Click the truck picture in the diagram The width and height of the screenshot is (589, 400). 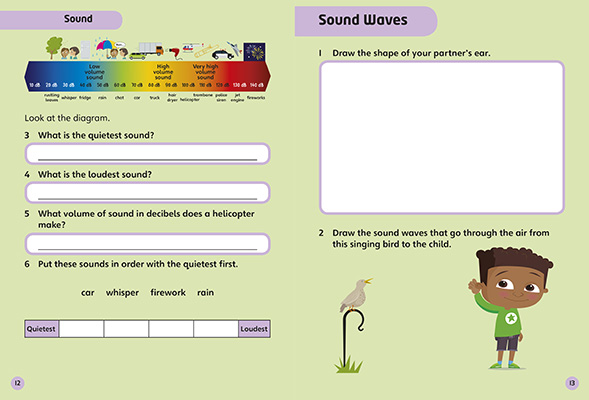pyautogui.click(x=151, y=49)
